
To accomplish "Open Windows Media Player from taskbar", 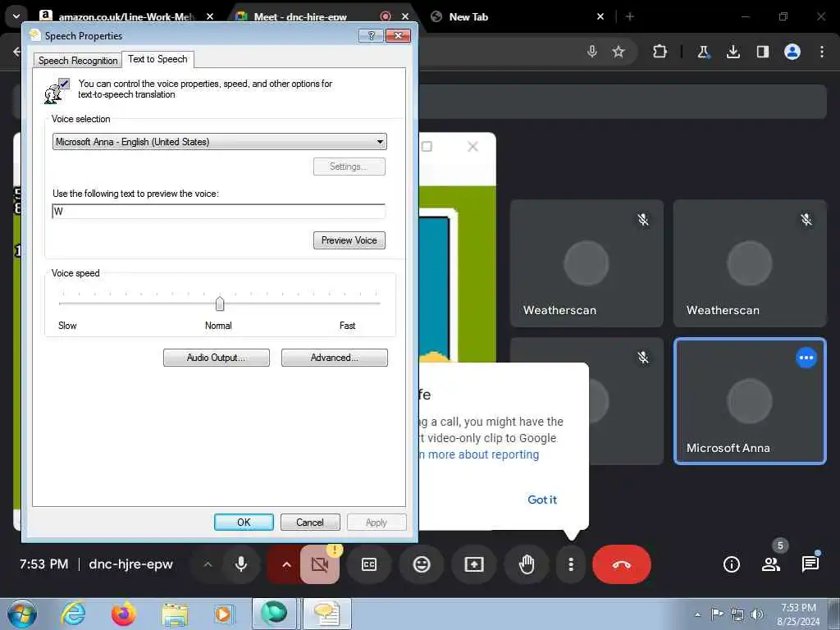I will click(x=223, y=614).
